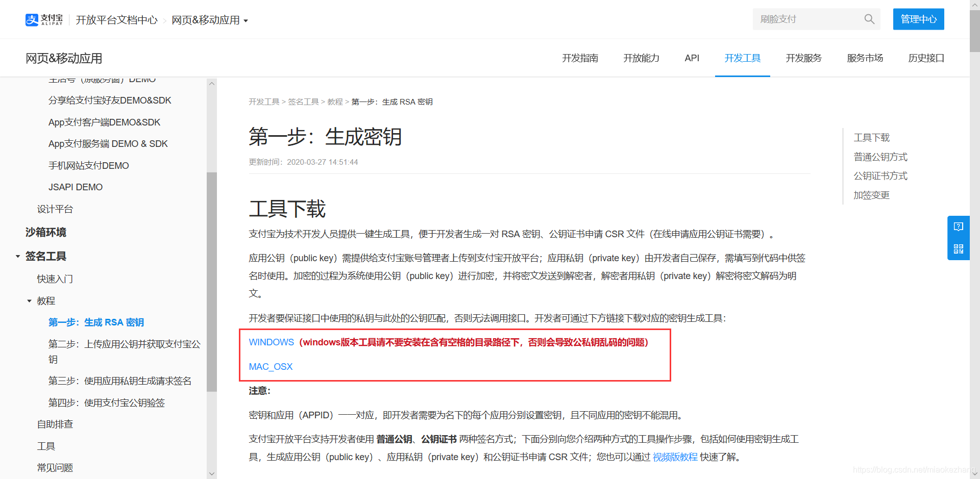
Task: Open the feedback icon on the right float bar
Action: point(959,226)
